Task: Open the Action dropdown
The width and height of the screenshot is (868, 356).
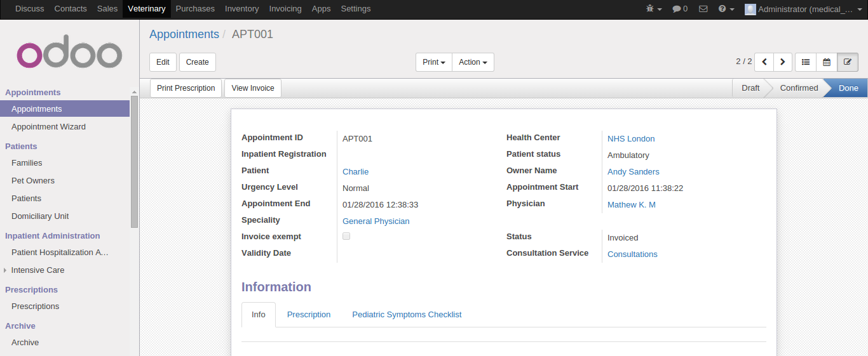Action: point(473,62)
